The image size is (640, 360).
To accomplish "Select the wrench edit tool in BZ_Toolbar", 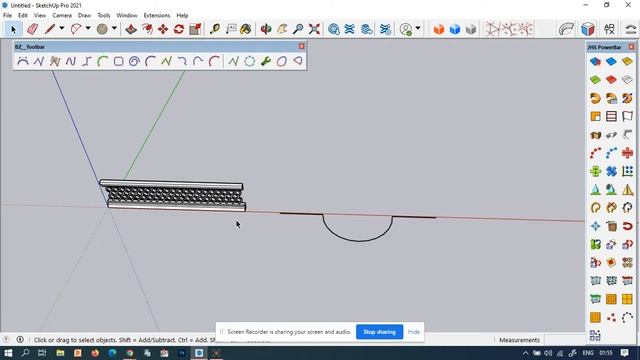I will (266, 61).
